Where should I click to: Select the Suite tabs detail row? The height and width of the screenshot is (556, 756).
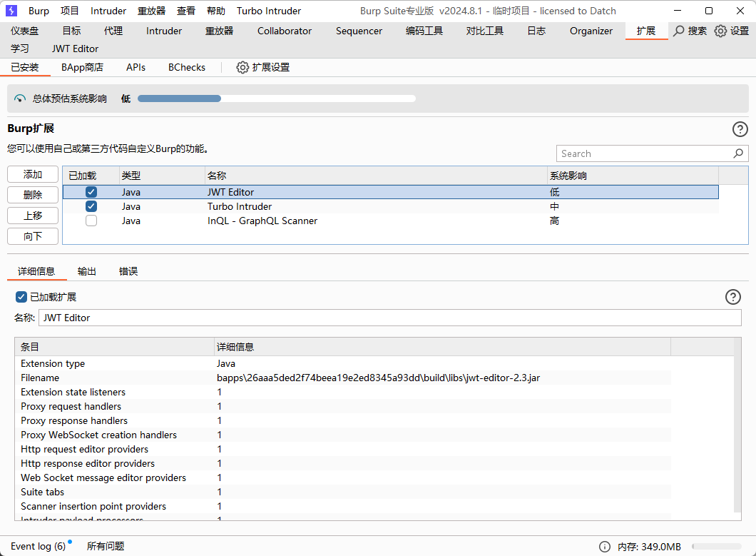point(343,492)
